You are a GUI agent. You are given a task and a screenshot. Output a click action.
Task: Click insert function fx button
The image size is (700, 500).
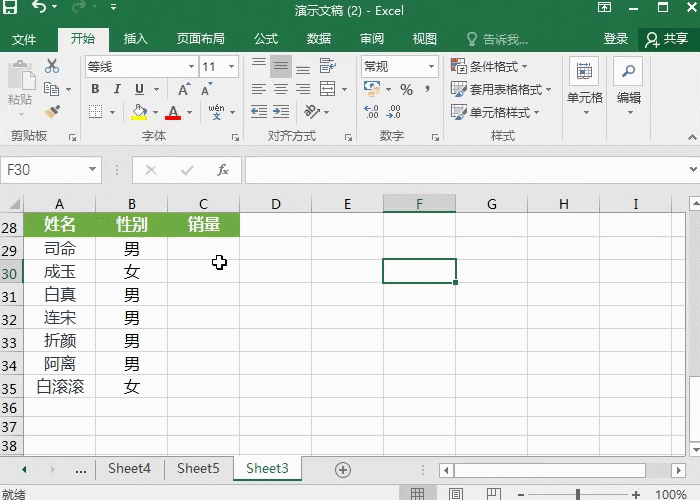tap(223, 170)
